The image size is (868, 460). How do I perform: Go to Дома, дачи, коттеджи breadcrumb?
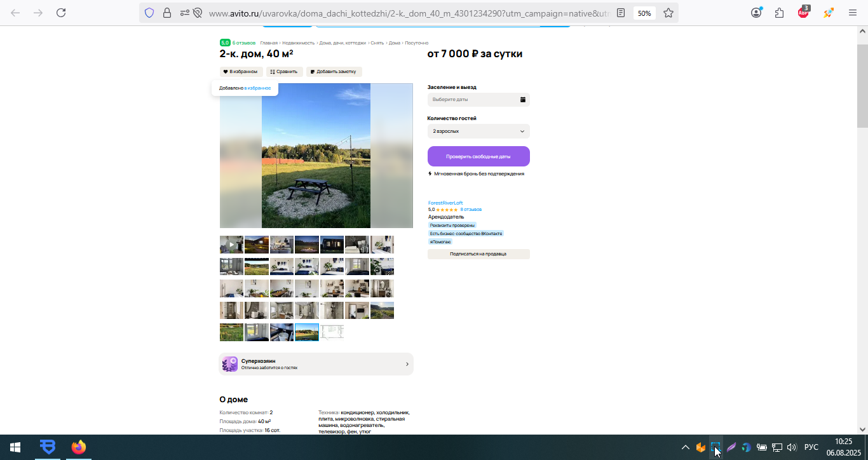342,43
